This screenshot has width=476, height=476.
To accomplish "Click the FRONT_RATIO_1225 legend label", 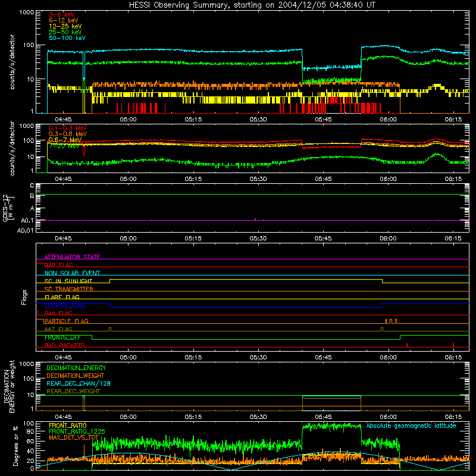I will [x=77, y=431].
